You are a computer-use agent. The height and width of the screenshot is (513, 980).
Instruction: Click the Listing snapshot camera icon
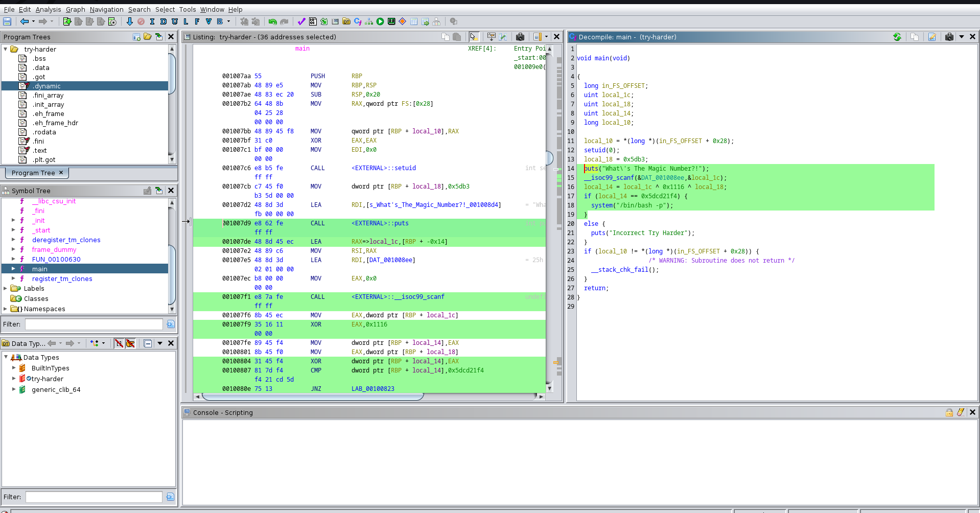pos(520,37)
